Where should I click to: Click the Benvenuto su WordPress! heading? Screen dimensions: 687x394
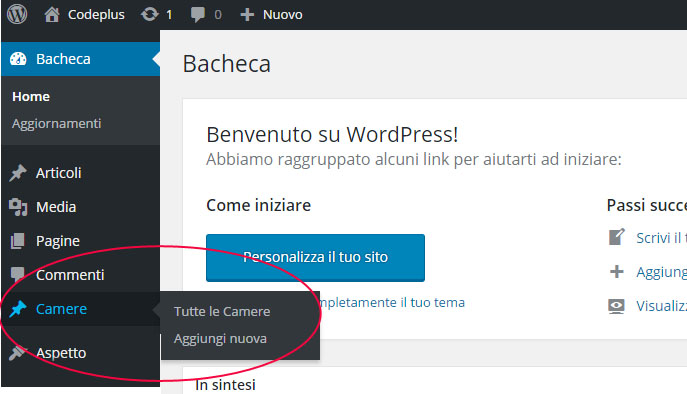pyautogui.click(x=332, y=135)
